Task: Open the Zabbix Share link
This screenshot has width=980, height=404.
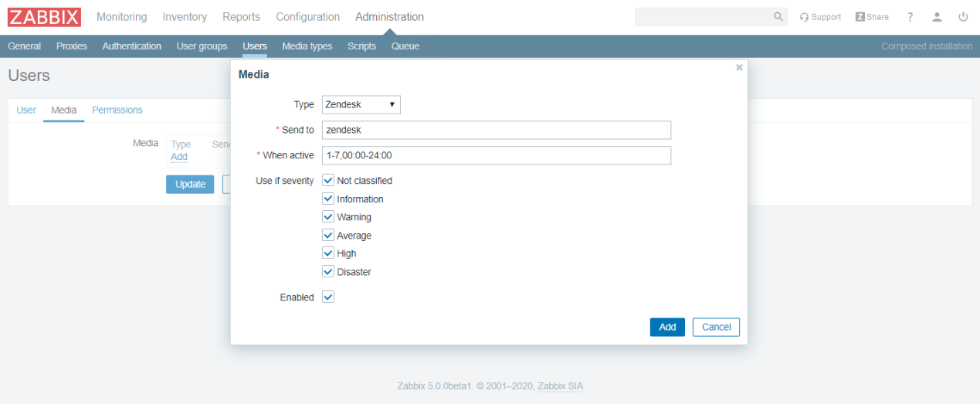Action: click(x=872, y=17)
